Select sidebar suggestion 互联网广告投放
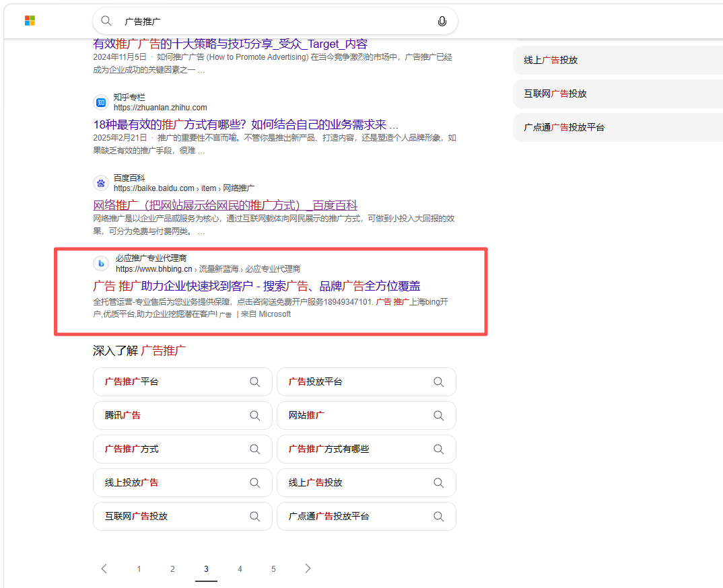 pyautogui.click(x=618, y=94)
